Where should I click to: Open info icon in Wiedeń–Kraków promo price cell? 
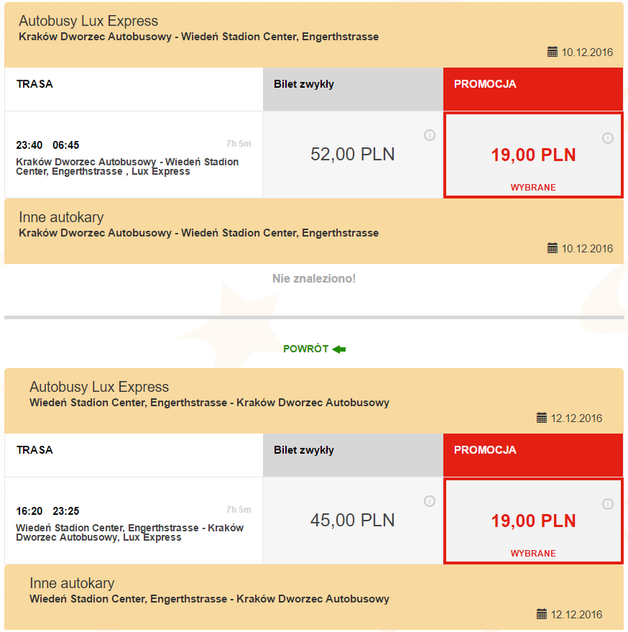click(x=607, y=504)
